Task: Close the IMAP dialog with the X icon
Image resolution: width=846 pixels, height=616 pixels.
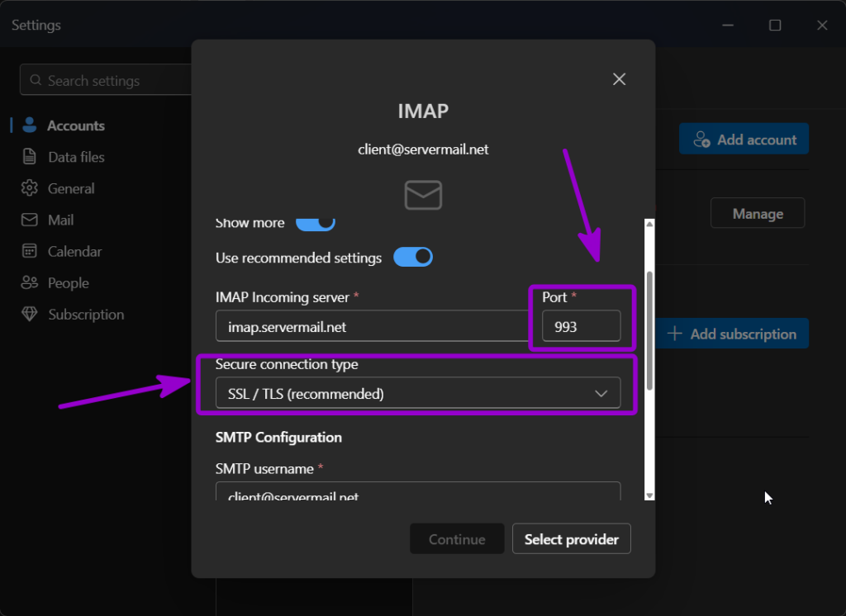Action: (x=619, y=79)
